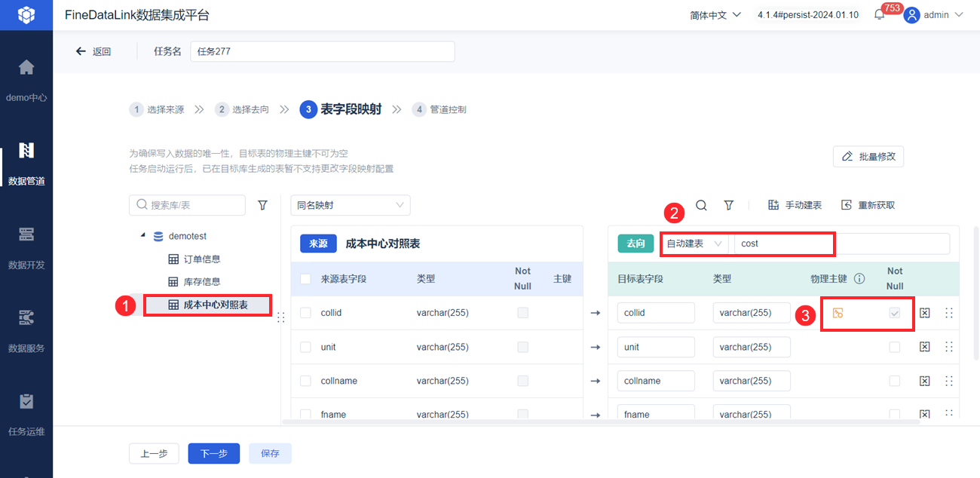This screenshot has height=478, width=980.
Task: Click the 保存 button
Action: coord(270,453)
